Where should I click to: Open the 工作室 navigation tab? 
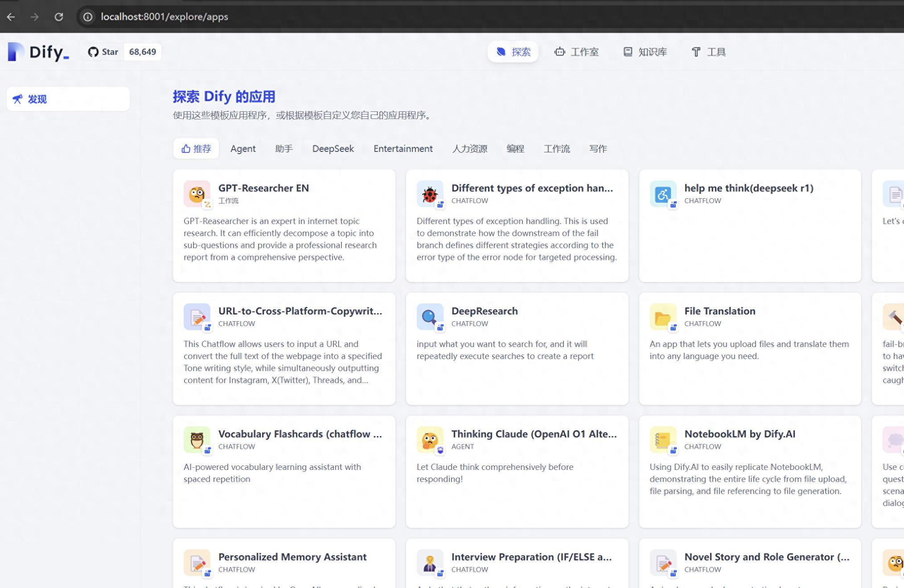(576, 52)
